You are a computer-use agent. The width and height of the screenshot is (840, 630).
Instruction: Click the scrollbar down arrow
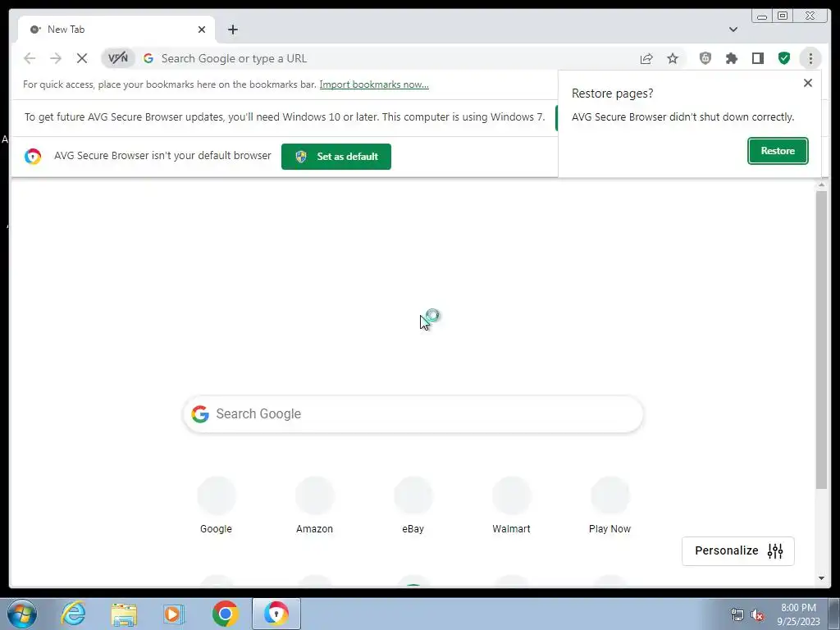click(x=821, y=578)
